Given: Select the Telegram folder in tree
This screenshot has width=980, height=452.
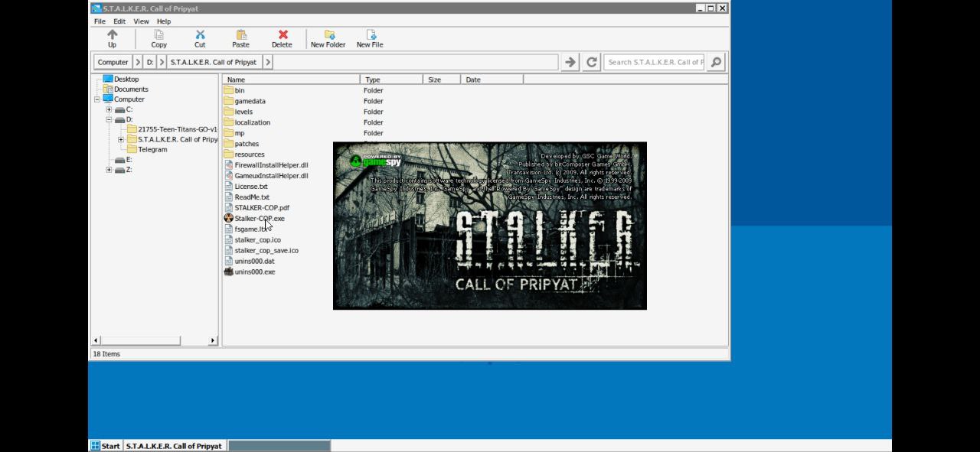Looking at the screenshot, I should 152,150.
